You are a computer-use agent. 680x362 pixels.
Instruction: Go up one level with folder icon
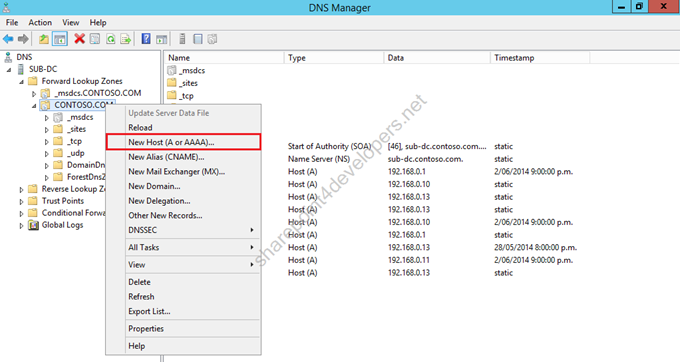[x=44, y=39]
